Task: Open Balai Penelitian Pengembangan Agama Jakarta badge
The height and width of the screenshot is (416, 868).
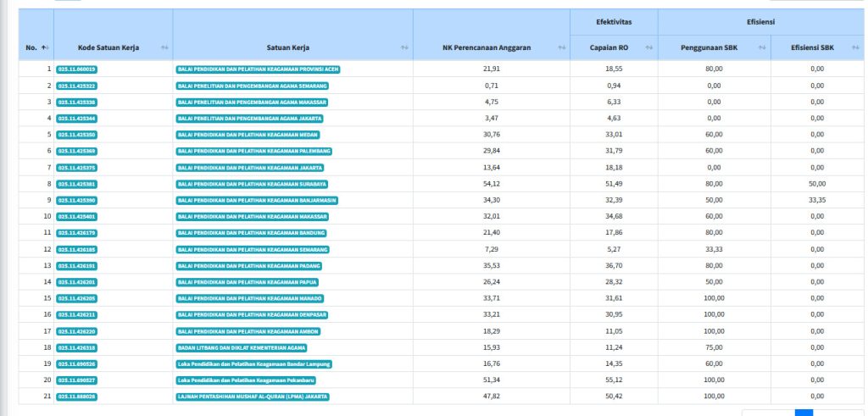Action: pos(250,119)
